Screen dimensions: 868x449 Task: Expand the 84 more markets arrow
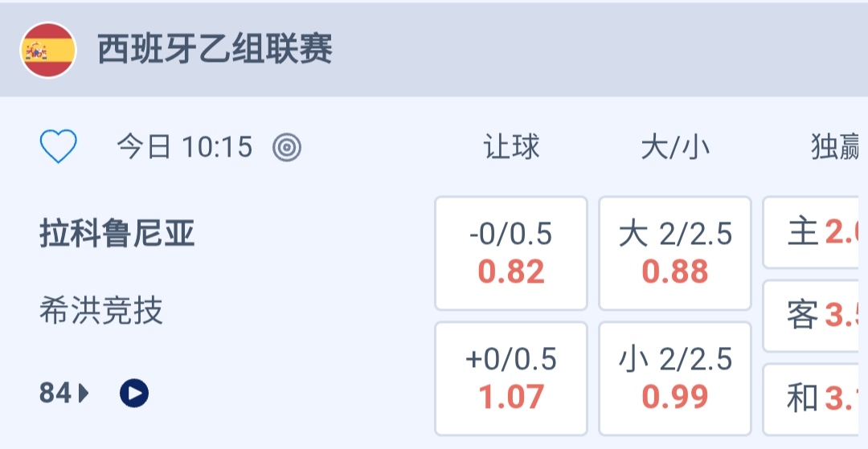click(x=65, y=394)
